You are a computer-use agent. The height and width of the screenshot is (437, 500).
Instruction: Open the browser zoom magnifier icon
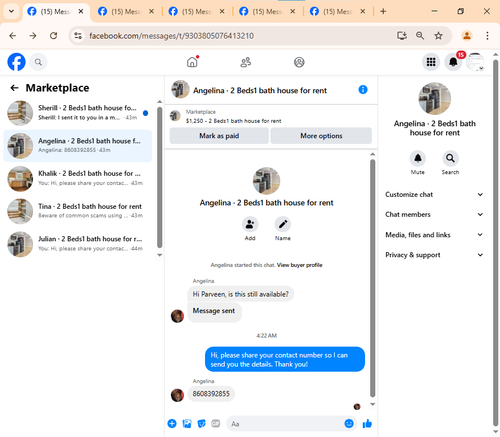coord(420,36)
